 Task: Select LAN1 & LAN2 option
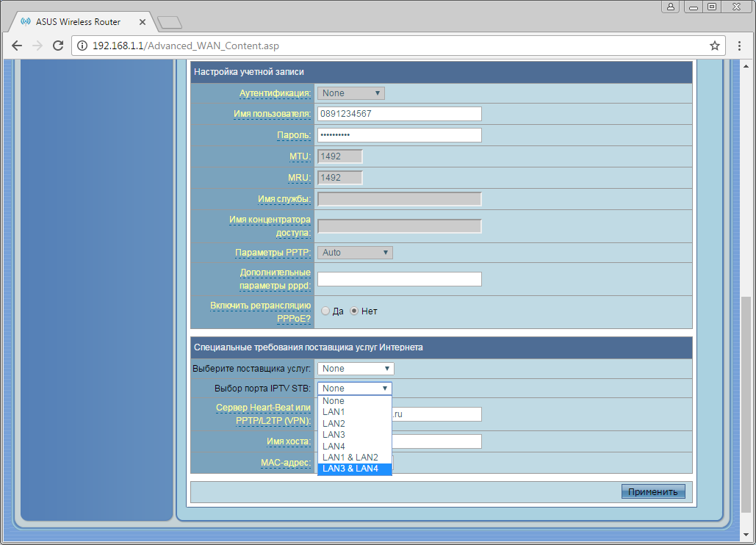click(355, 458)
